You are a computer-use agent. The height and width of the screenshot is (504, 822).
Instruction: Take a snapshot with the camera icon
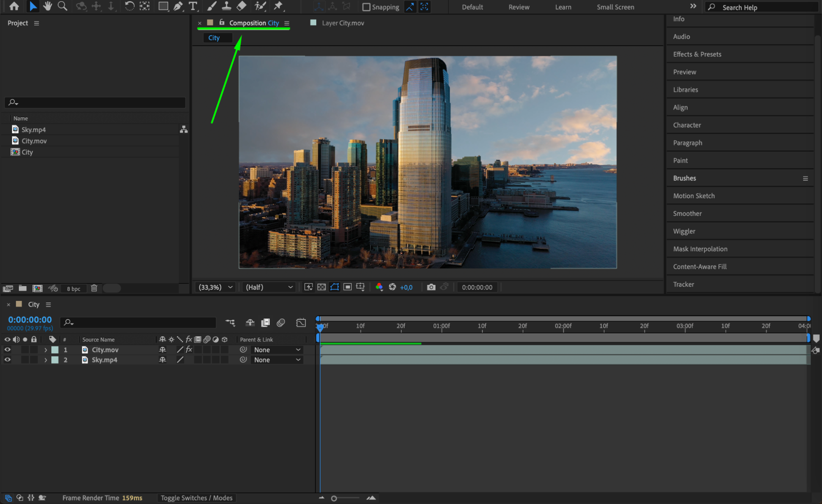click(x=431, y=287)
